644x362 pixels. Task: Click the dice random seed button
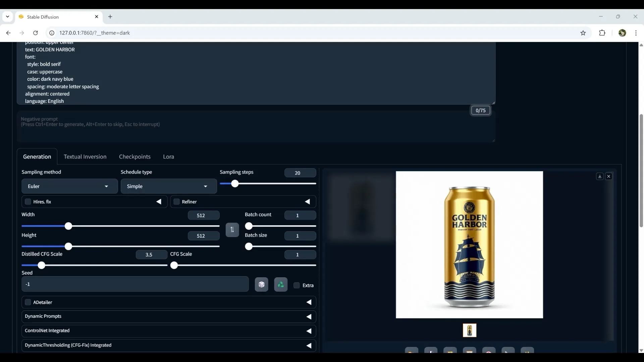[261, 285]
